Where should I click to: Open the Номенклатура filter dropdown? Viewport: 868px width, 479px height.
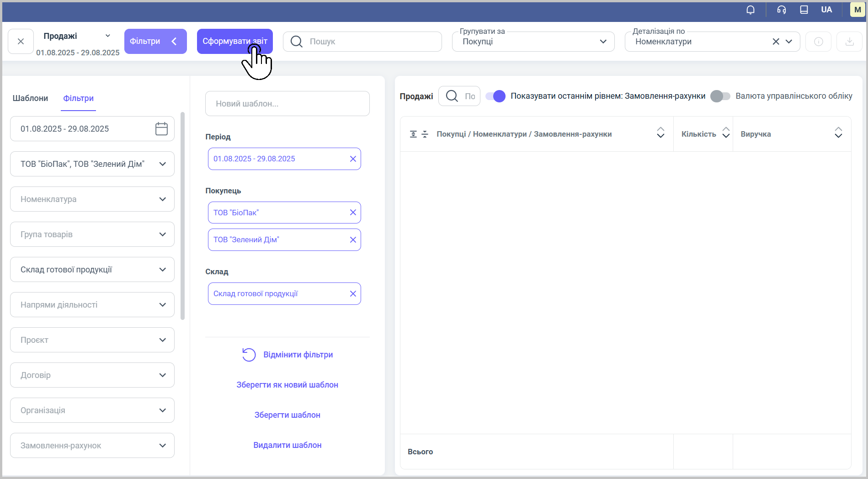click(x=92, y=199)
